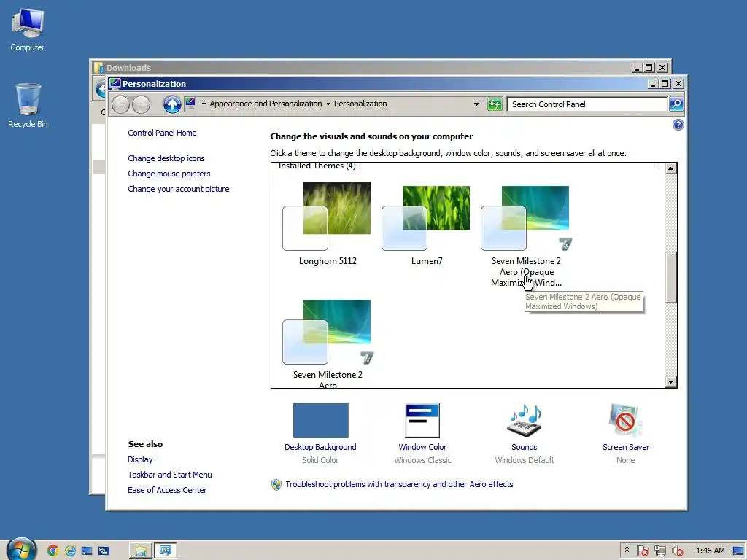This screenshot has width=747, height=560.
Task: Open Help with the blue question mark icon
Action: click(x=678, y=125)
